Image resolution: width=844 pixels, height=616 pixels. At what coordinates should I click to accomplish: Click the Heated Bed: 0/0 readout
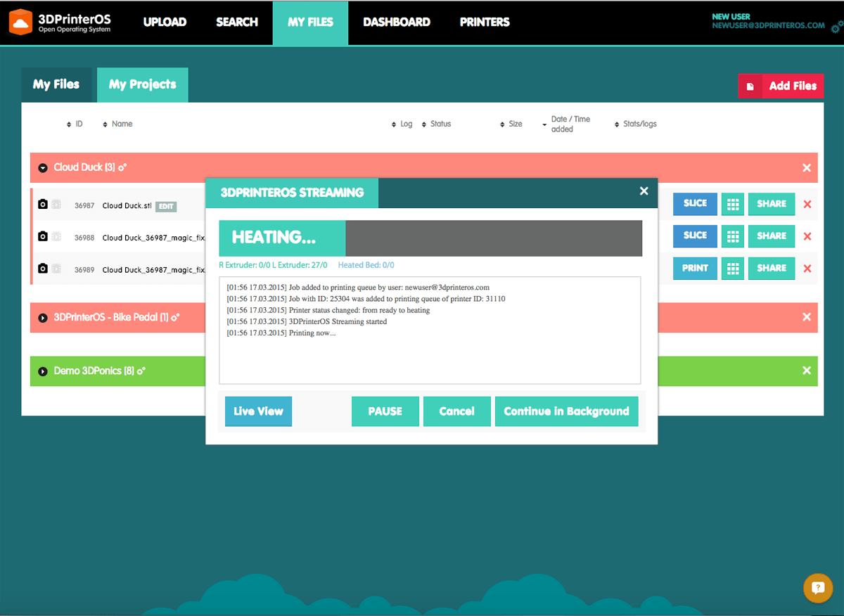[x=366, y=266]
